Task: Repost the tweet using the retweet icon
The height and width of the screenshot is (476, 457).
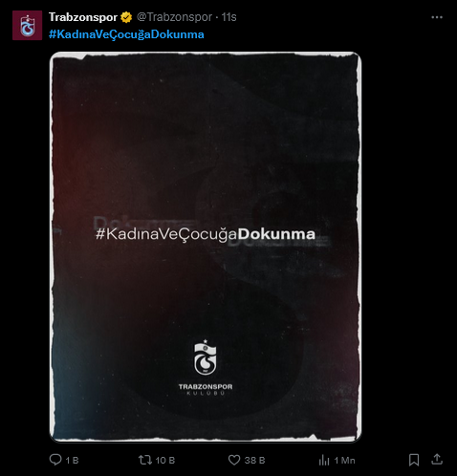Action: [145, 460]
